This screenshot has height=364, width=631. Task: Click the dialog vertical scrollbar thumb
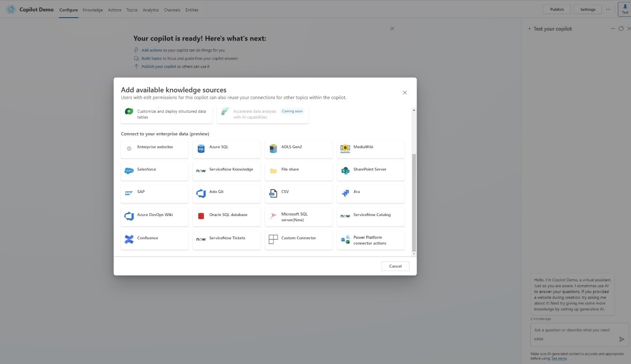(414, 203)
